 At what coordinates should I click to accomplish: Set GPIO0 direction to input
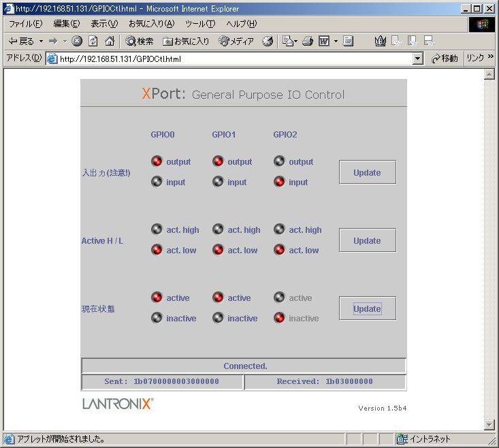coord(157,182)
